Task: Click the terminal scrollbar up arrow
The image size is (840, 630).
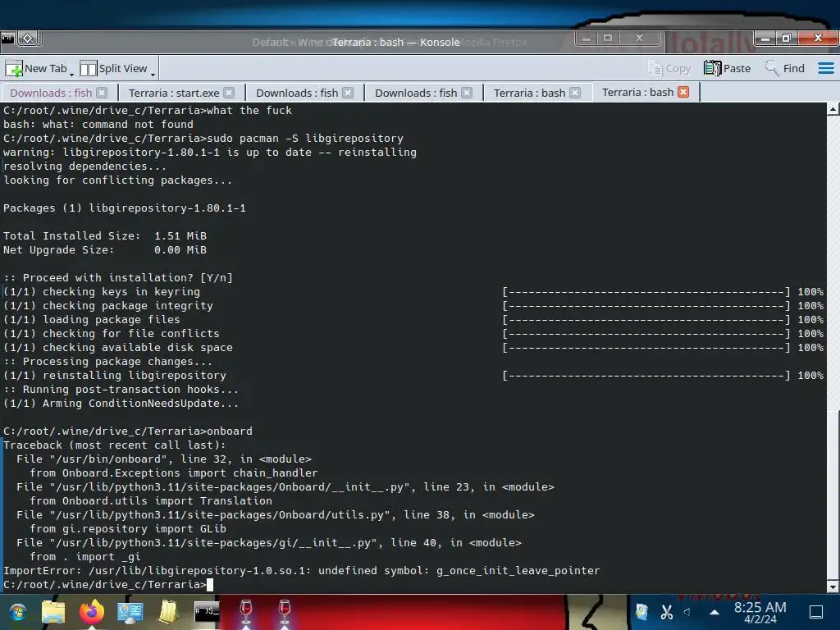Action: point(833,109)
